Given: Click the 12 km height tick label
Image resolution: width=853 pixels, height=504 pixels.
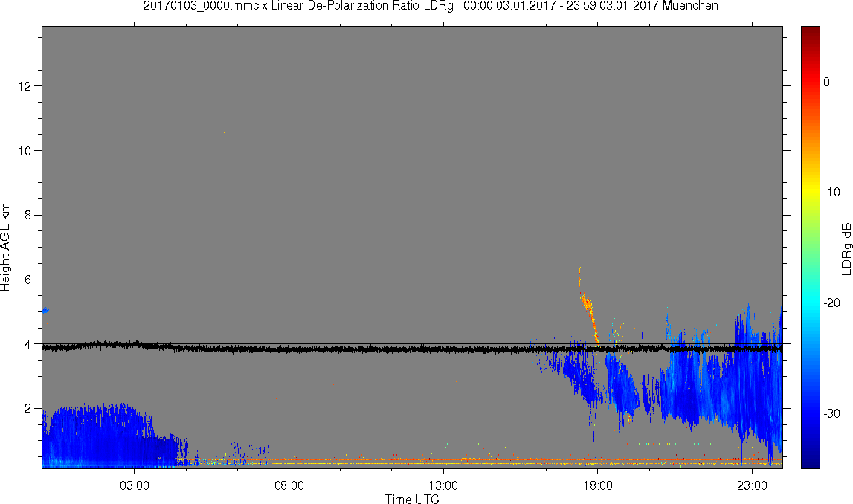Looking at the screenshot, I should coord(25,86).
